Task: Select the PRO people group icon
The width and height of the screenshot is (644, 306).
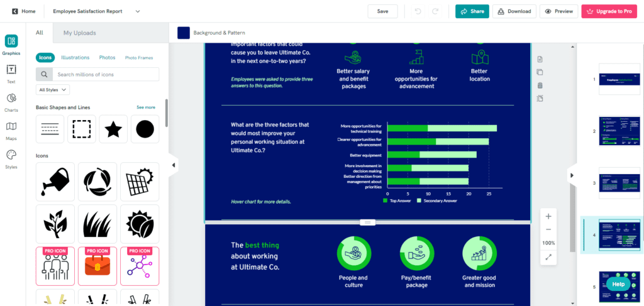Action: click(x=55, y=266)
